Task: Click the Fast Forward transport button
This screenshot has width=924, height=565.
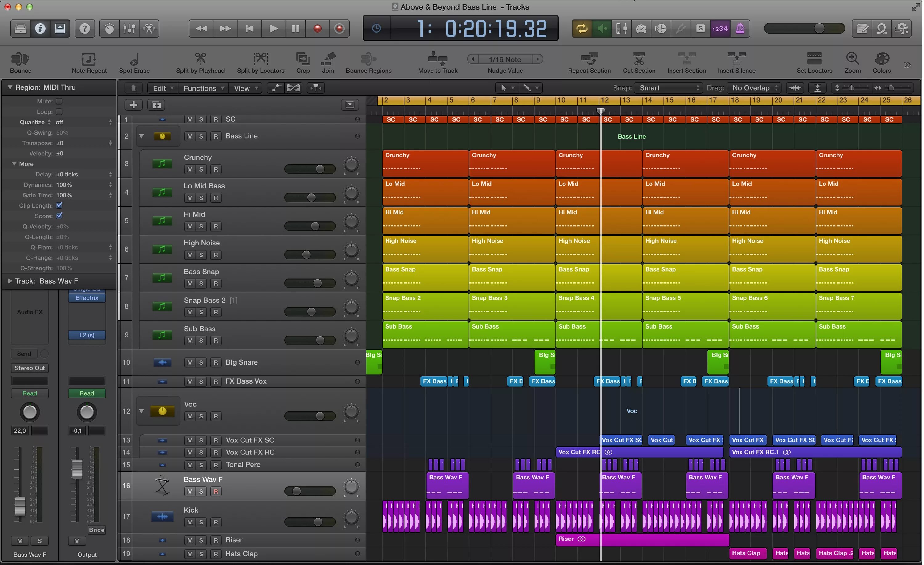Action: click(225, 29)
